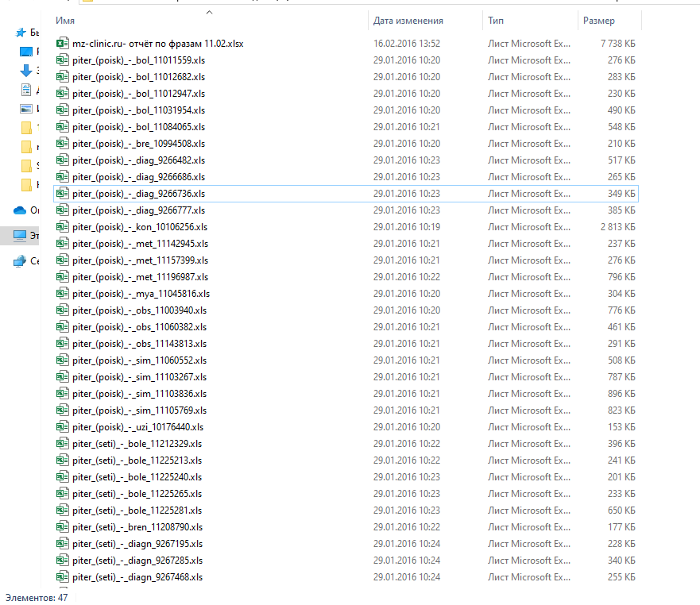The width and height of the screenshot is (700, 605).
Task: Click the sort arrow above Имя column
Action: pos(209,12)
